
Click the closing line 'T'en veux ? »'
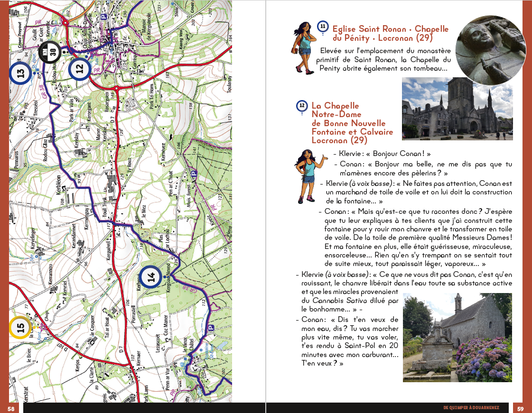[322, 363]
